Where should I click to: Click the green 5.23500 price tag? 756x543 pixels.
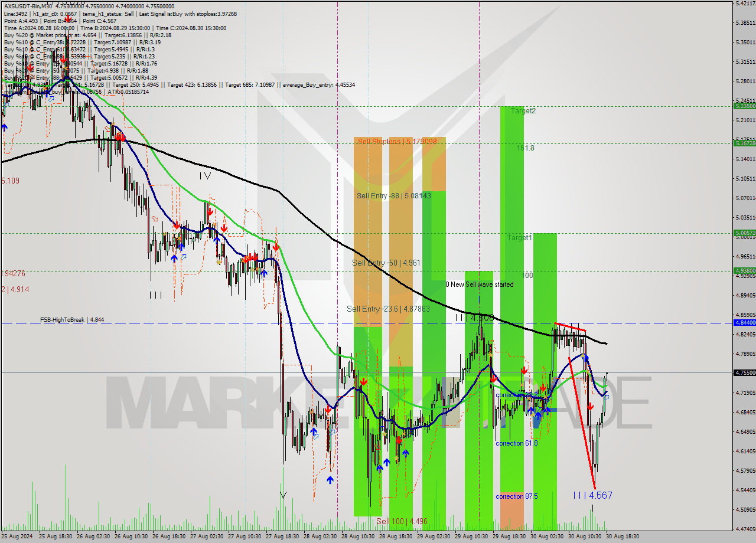[x=744, y=106]
